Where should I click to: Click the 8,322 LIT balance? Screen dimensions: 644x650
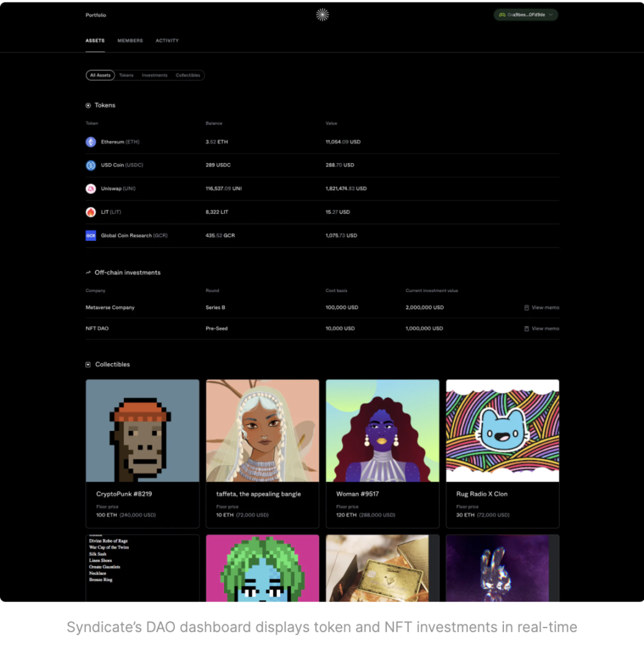(217, 212)
